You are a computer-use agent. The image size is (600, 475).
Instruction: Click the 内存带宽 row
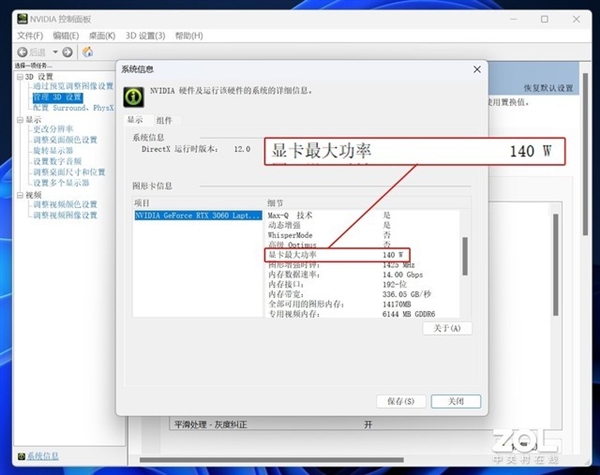point(363,294)
